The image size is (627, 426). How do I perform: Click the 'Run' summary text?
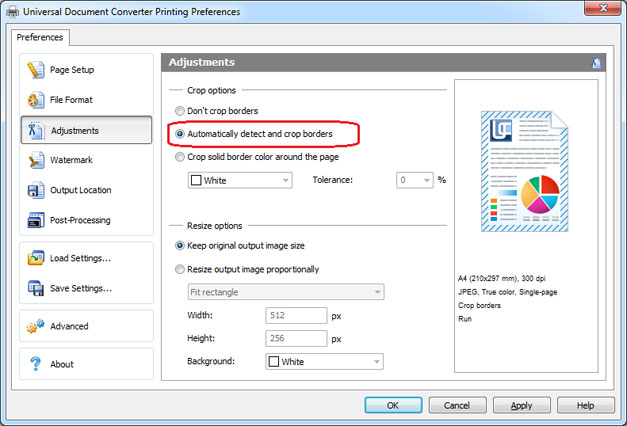click(x=465, y=319)
